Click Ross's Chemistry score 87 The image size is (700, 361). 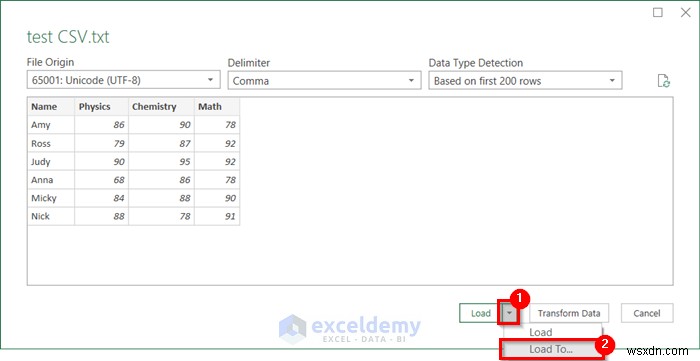pyautogui.click(x=161, y=143)
